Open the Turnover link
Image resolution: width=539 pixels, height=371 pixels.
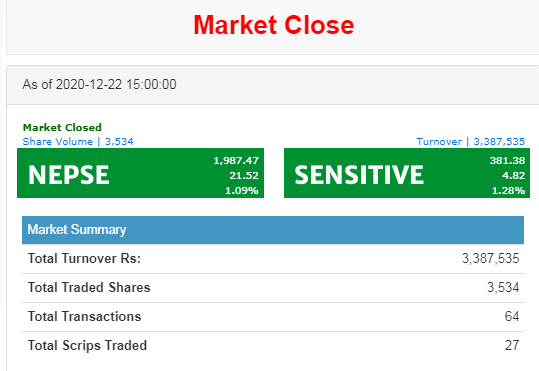point(471,142)
